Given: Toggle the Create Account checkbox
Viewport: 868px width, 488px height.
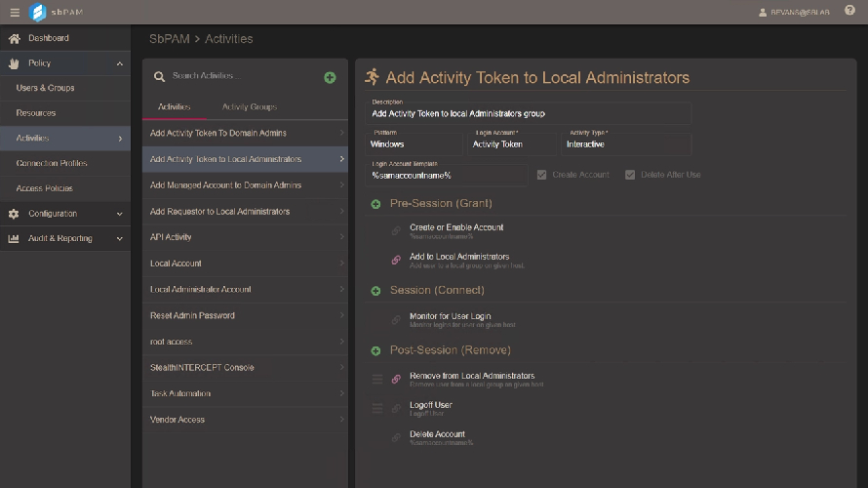Looking at the screenshot, I should (541, 175).
